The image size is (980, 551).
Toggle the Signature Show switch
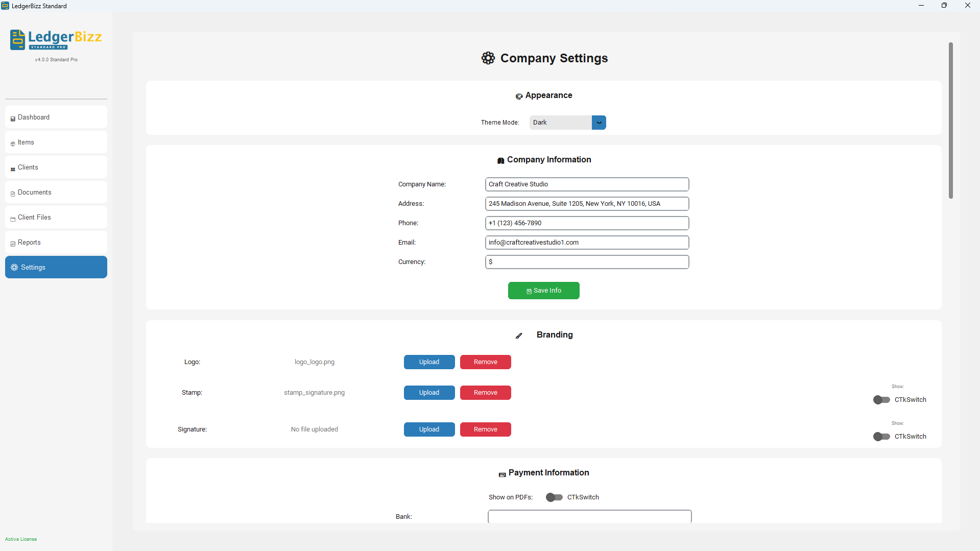coord(881,437)
